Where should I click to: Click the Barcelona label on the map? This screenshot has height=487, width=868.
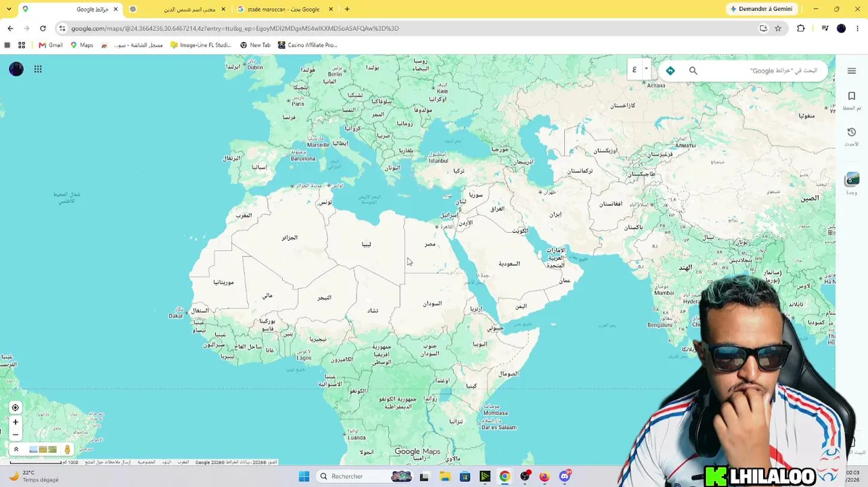pos(302,159)
